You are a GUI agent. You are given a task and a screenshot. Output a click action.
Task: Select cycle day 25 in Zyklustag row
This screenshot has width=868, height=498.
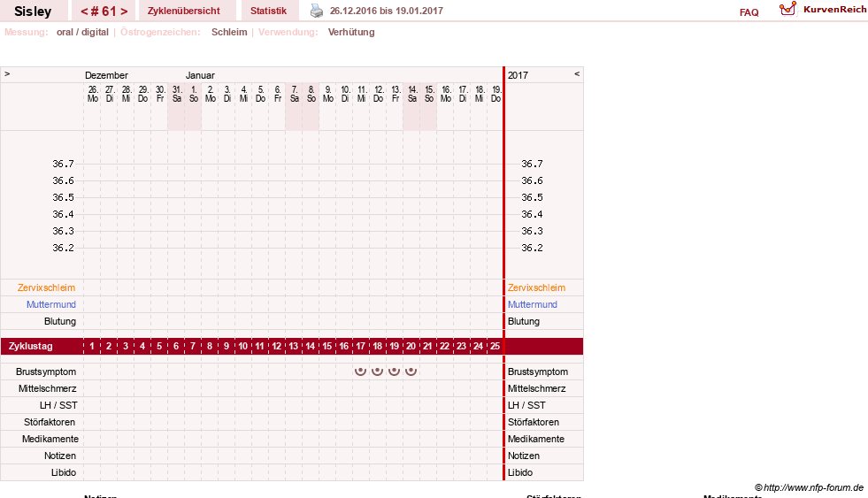pos(495,347)
